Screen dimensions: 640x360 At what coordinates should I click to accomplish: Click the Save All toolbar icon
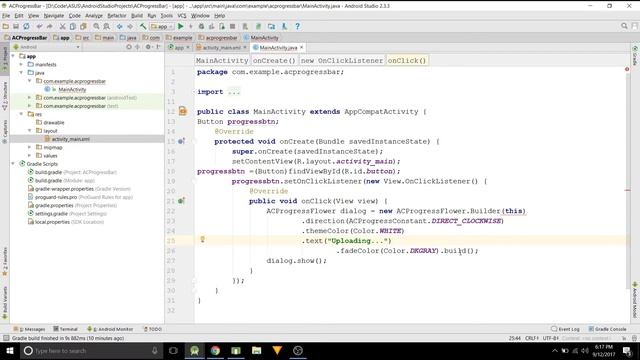coord(16,27)
